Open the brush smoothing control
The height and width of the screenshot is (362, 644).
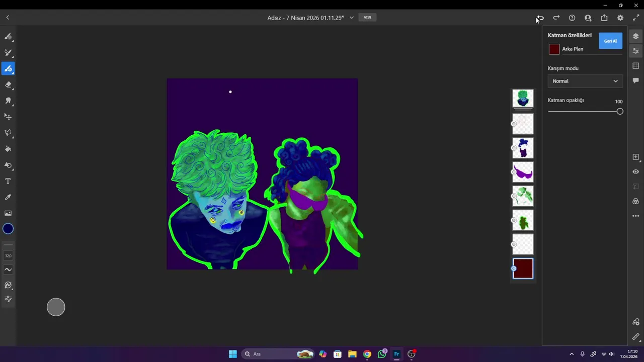(8, 269)
